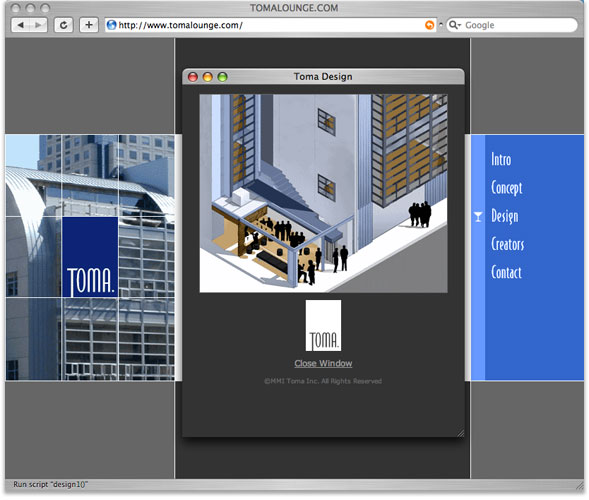Go back with the browser back arrow

[21, 25]
